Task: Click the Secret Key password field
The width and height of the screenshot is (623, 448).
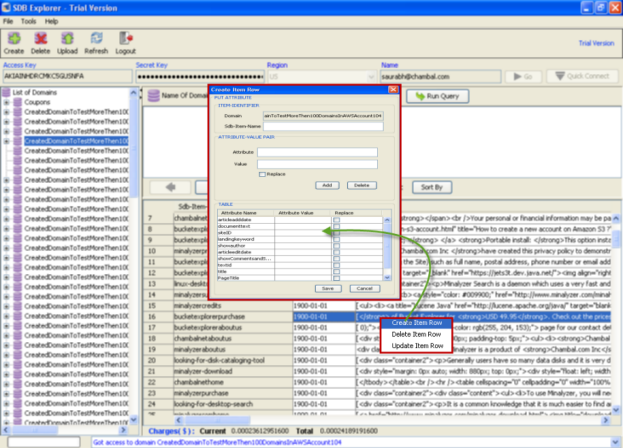Action: (x=200, y=76)
